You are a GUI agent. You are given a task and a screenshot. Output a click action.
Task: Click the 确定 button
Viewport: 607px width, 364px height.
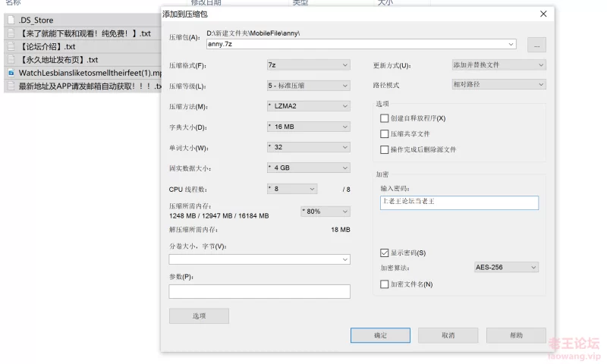click(380, 335)
